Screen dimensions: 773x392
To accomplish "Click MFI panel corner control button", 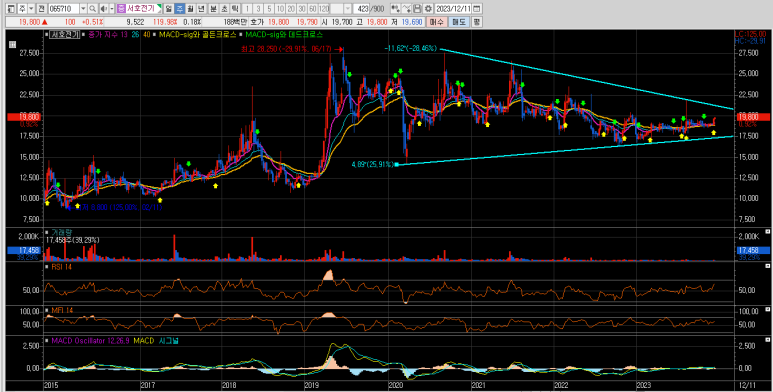I will (x=767, y=309).
